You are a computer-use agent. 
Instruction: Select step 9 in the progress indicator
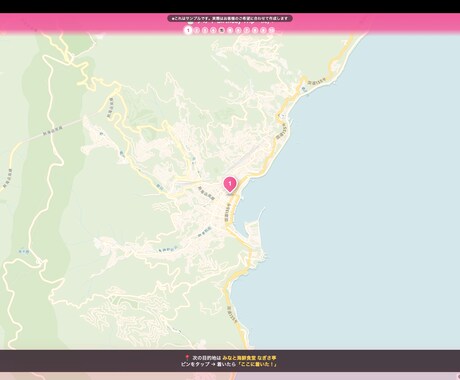(x=263, y=30)
